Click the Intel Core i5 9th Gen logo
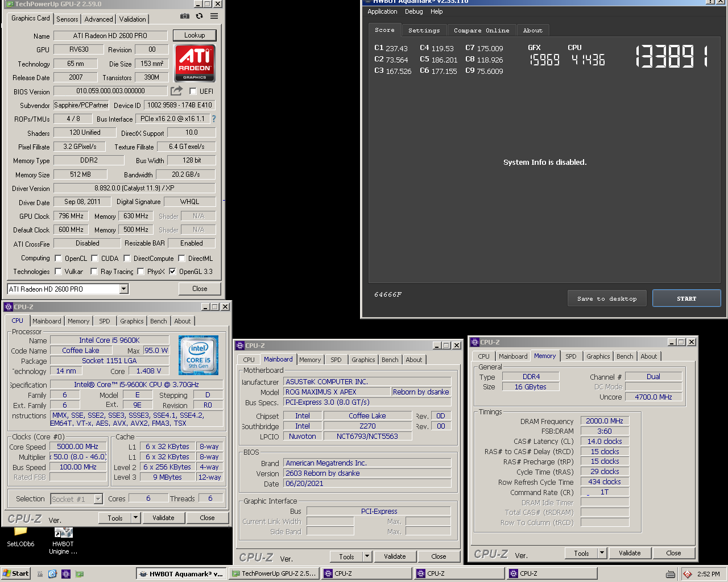The image size is (728, 582). pos(198,355)
